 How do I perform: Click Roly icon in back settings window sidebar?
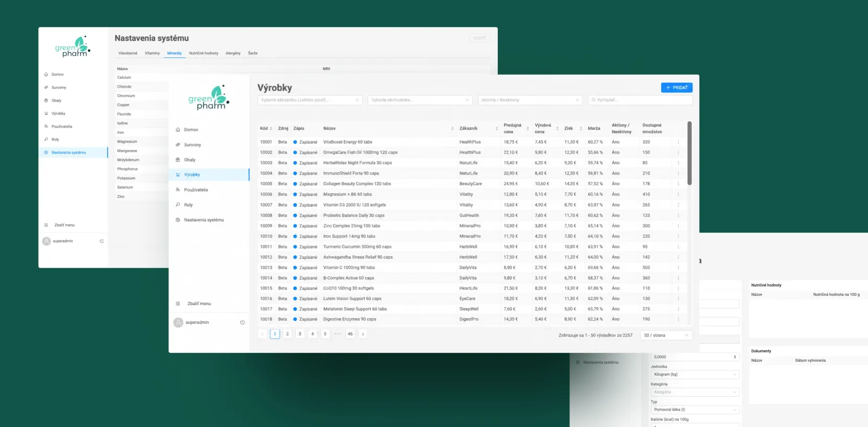[x=46, y=140]
